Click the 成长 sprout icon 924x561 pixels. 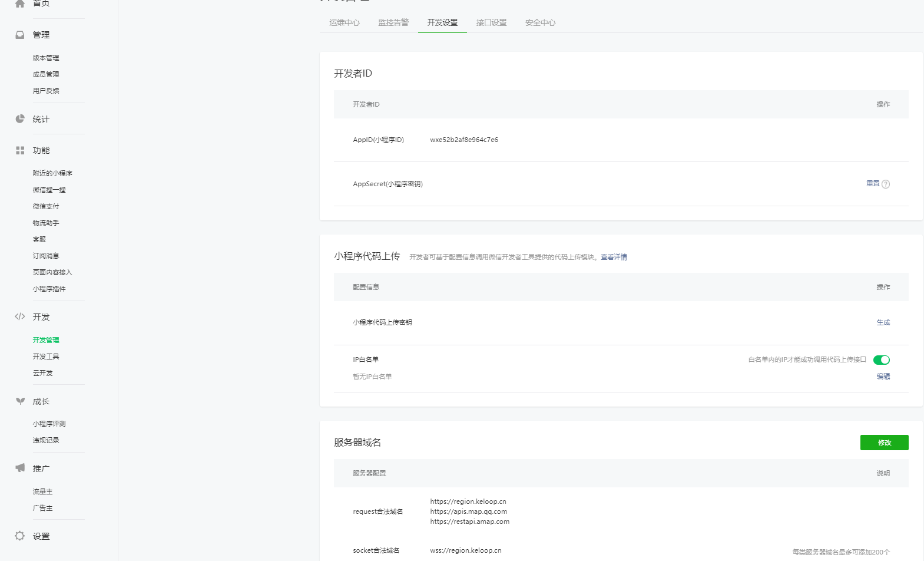click(20, 401)
